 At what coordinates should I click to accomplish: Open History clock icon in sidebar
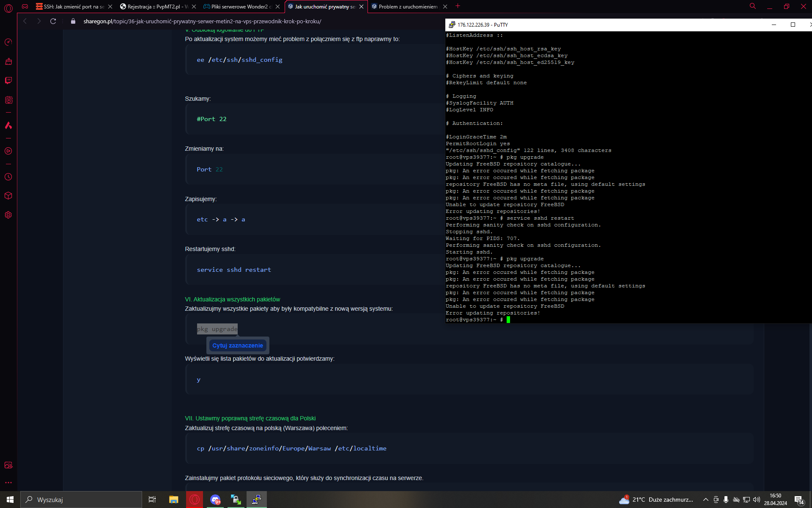point(8,177)
